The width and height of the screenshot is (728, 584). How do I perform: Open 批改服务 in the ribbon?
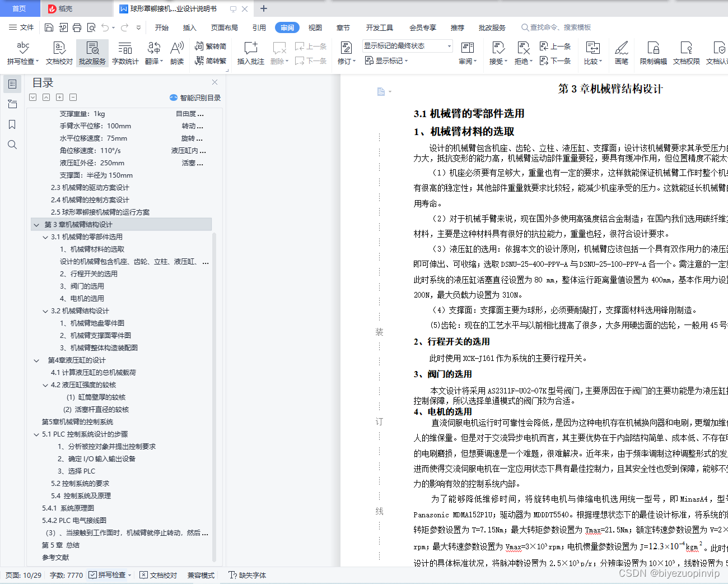(92, 53)
